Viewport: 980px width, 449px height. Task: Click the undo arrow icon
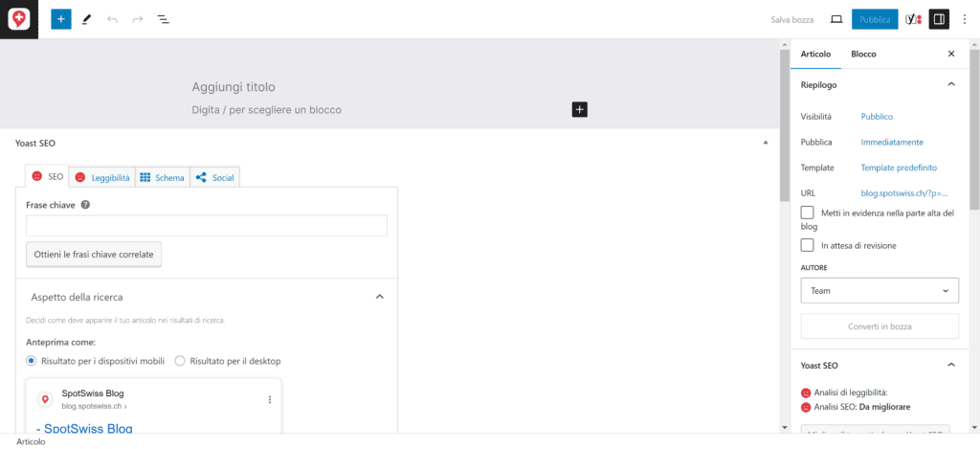click(113, 19)
